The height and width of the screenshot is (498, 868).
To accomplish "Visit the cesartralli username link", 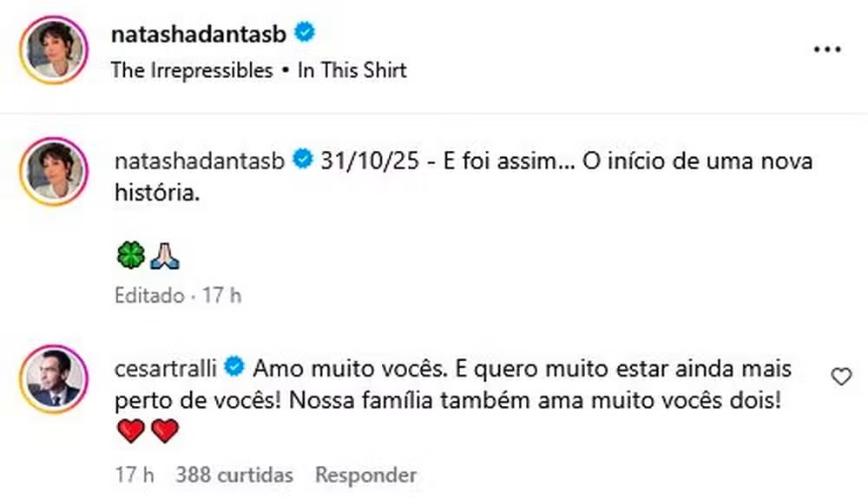I will 168,367.
